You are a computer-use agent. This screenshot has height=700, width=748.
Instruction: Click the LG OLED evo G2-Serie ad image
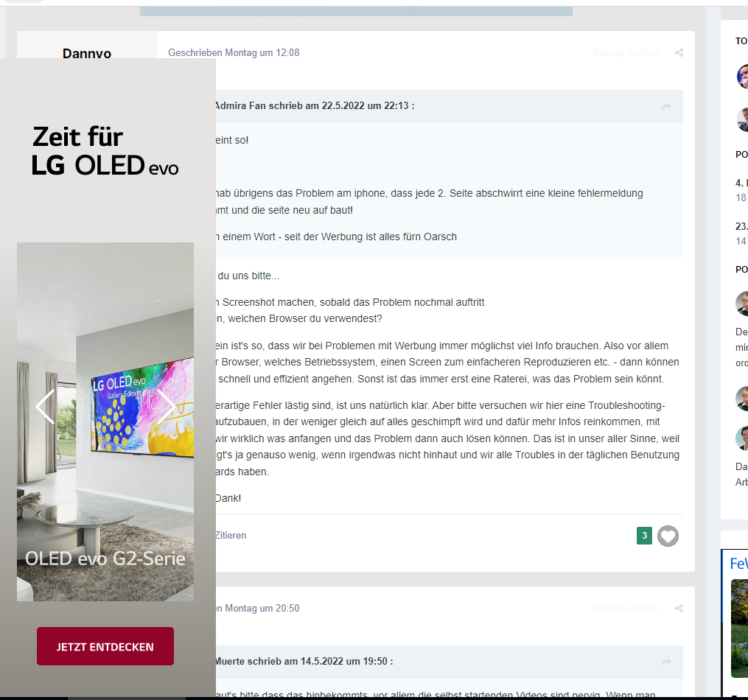click(105, 421)
